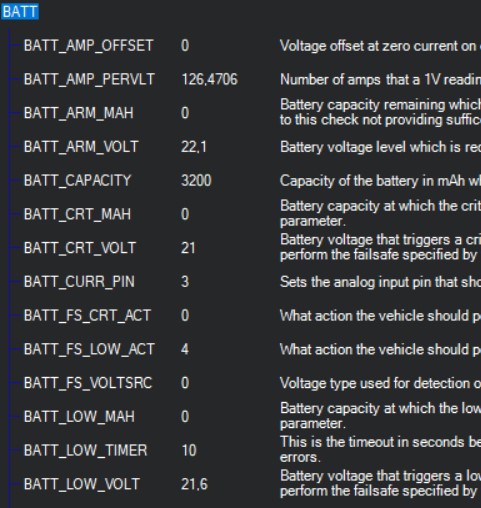Viewport: 481px width, 508px height.
Task: Click the BATT_FS_VOLTSRC value 0
Action: click(x=185, y=383)
